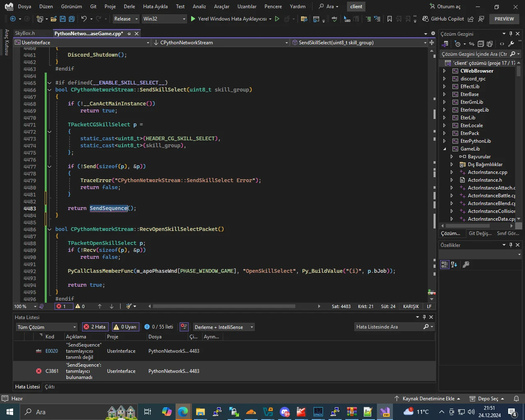The width and height of the screenshot is (525, 420).
Task: Toggle the 0 / 55 İleti messages filter
Action: [159, 327]
